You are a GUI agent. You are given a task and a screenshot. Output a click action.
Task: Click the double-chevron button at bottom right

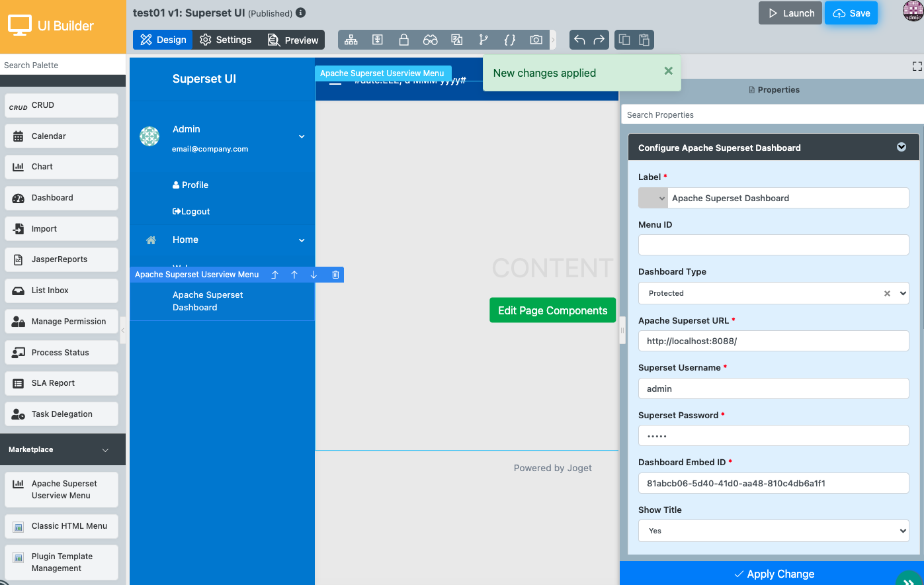point(909,581)
